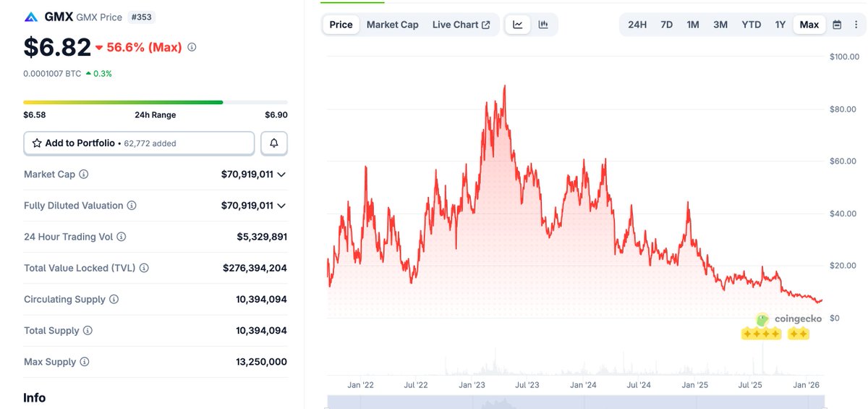The height and width of the screenshot is (409, 868).
Task: Click the external link icon on Live Chart
Action: (x=486, y=25)
